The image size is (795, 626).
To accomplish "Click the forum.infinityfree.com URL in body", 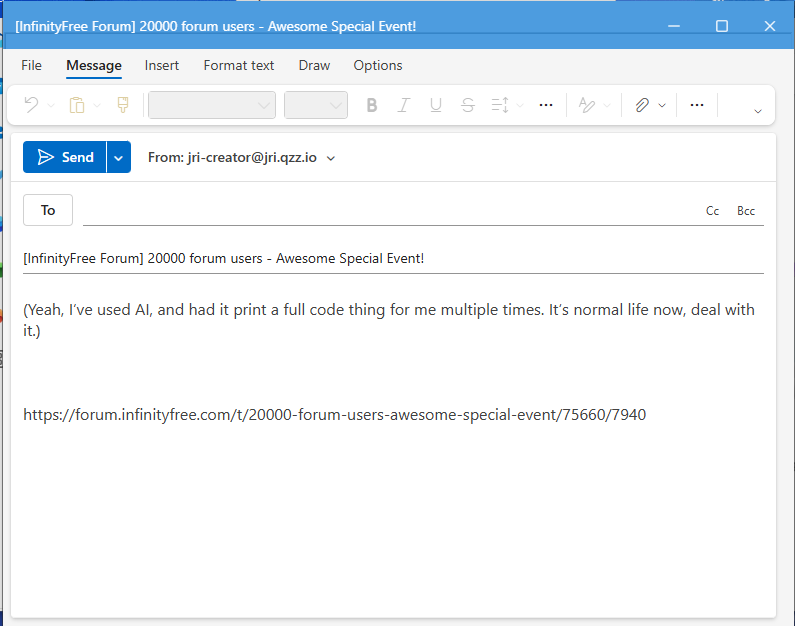I will pos(335,415).
